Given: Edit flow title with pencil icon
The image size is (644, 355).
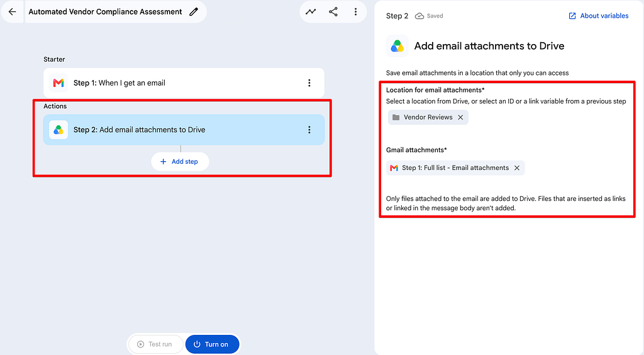Looking at the screenshot, I should [194, 11].
